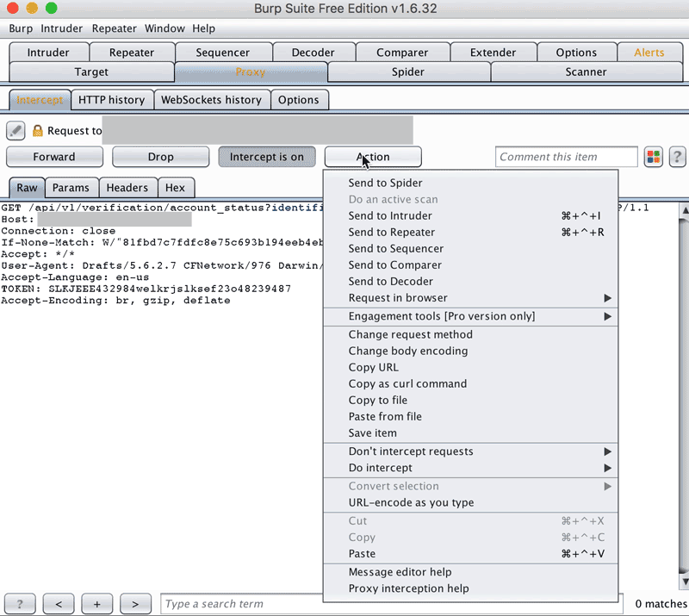Click the request editor vertical scrollbar
Viewport: 689px width, 616px height.
point(684,395)
